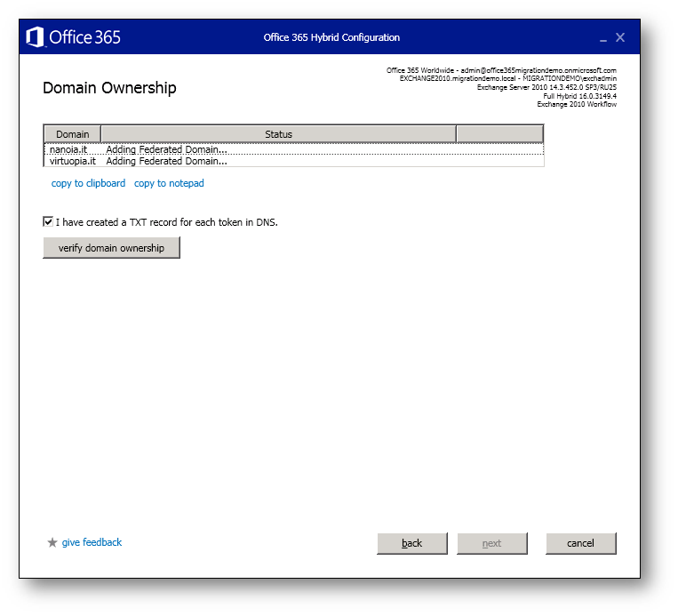Click the Exchange Server 2010 version line
The height and width of the screenshot is (616, 678).
pyautogui.click(x=546, y=87)
